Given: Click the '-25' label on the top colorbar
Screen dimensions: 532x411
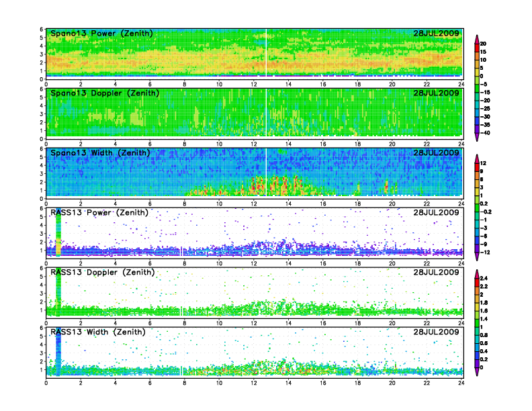Looking at the screenshot, I should pos(485,109).
